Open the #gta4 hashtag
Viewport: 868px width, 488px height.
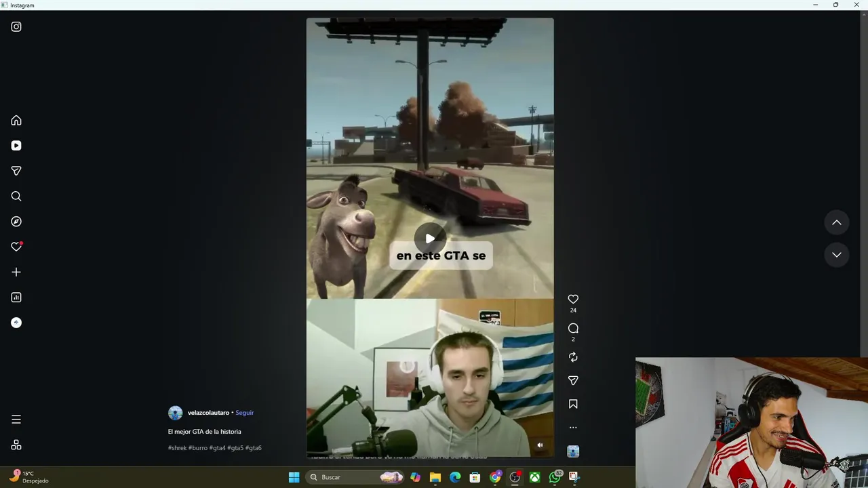point(217,448)
